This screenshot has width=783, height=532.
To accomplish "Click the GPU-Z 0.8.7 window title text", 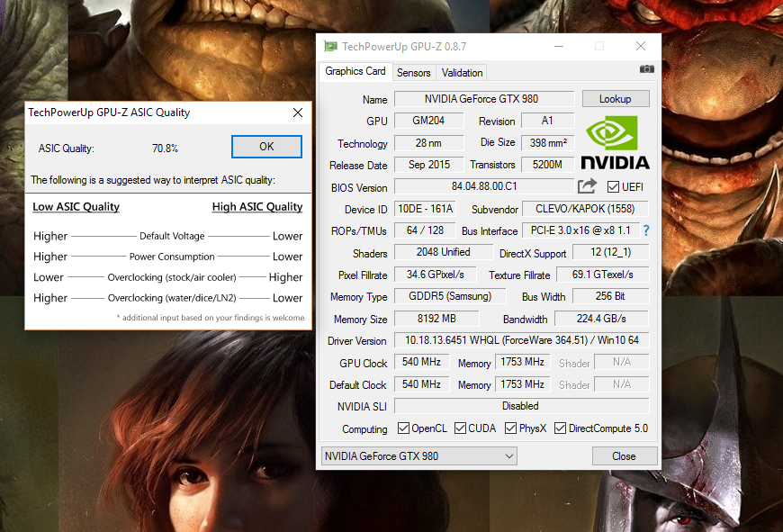I will coord(404,47).
